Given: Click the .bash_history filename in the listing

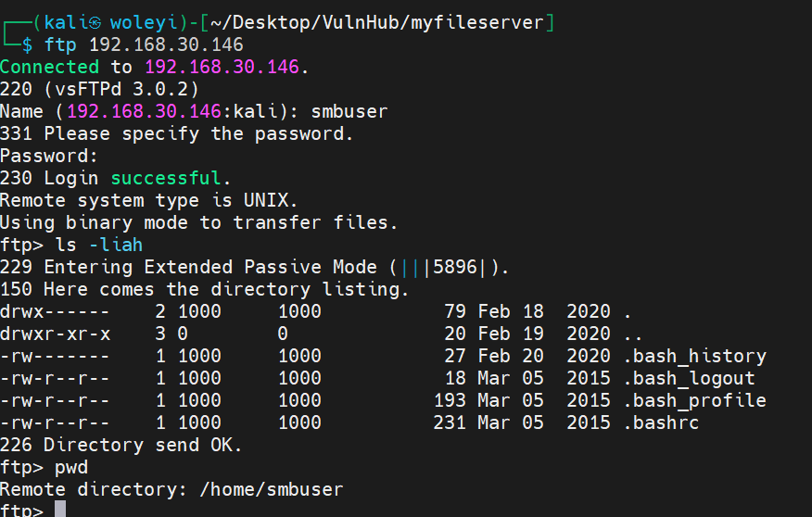Looking at the screenshot, I should [694, 357].
